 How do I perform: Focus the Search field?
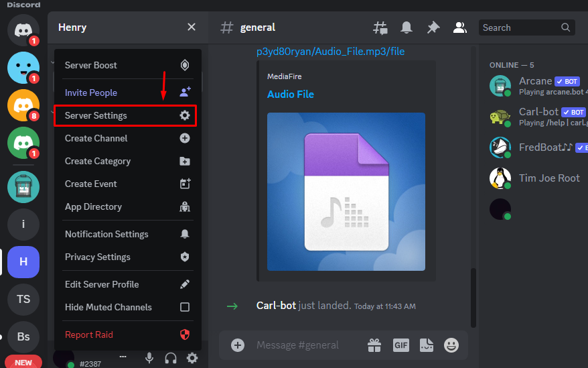(526, 27)
